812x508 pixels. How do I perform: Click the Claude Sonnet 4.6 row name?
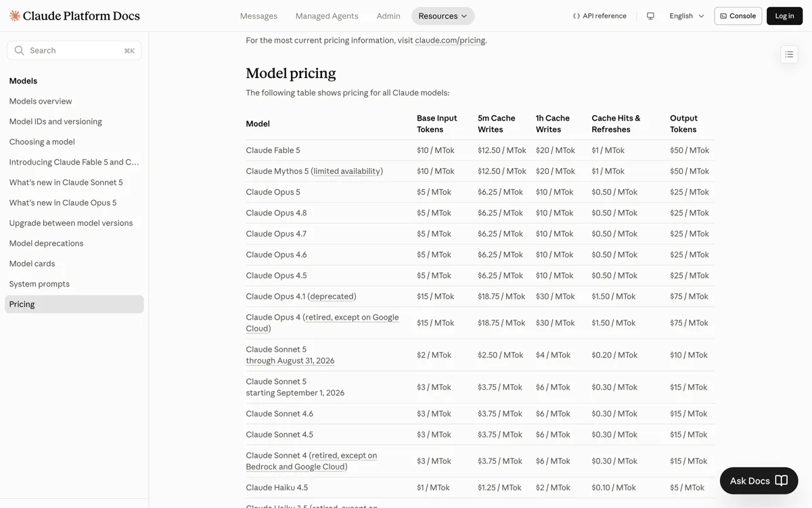tap(279, 413)
